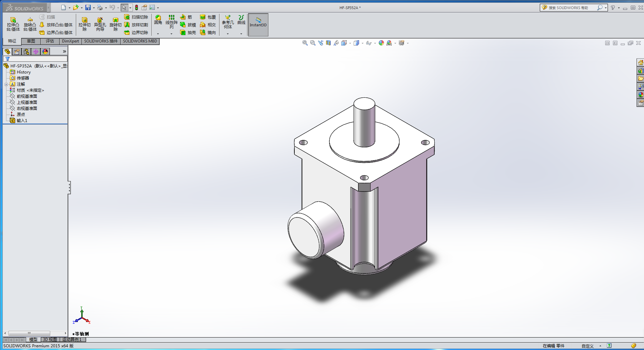Switch to the 草图 sketch tab

coord(31,41)
